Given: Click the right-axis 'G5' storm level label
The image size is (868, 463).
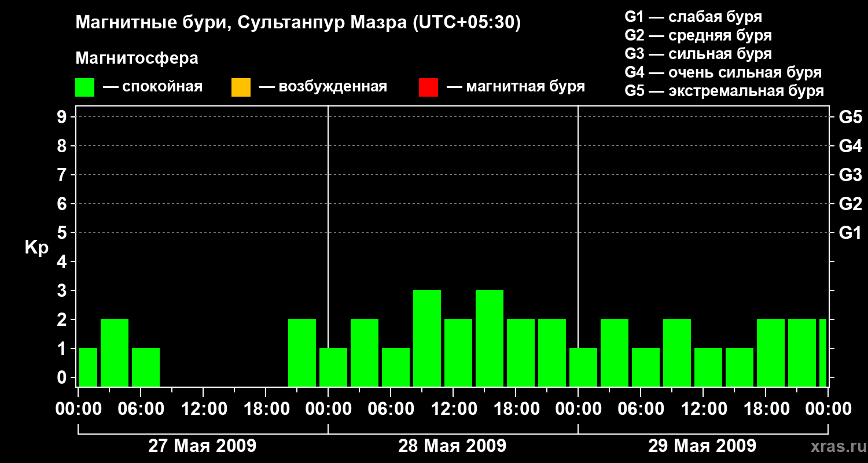Looking at the screenshot, I should [x=851, y=117].
